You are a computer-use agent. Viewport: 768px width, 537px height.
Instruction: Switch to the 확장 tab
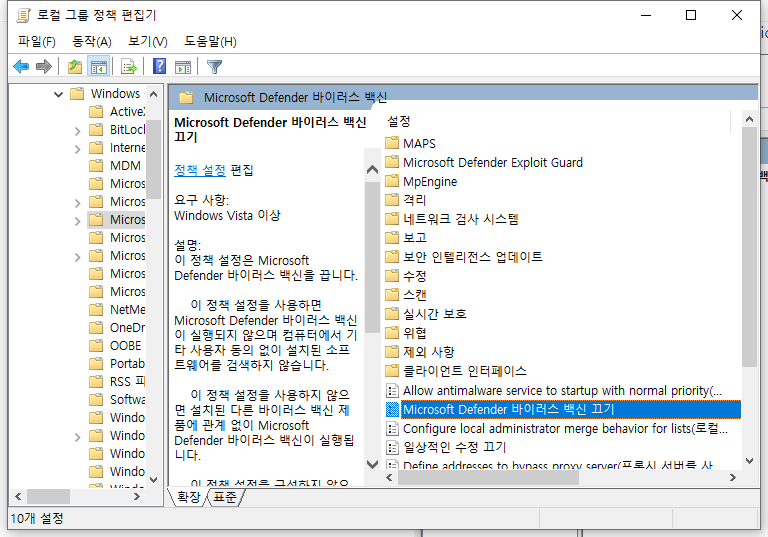tap(189, 497)
